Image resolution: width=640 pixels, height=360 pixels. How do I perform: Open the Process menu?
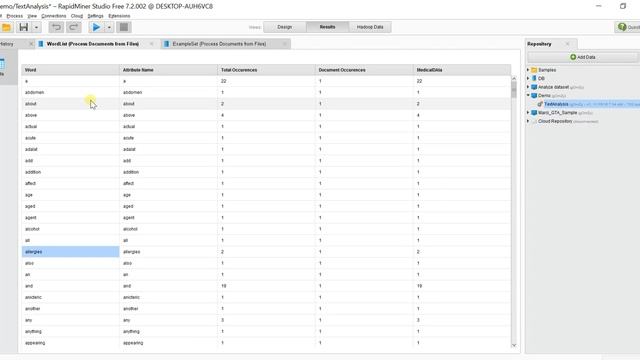[x=15, y=16]
